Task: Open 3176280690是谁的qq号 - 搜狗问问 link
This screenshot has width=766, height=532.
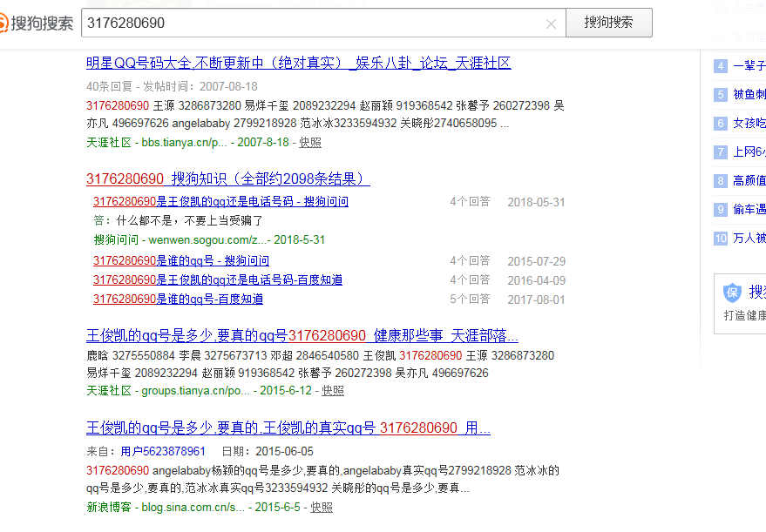Action: pyautogui.click(x=181, y=260)
